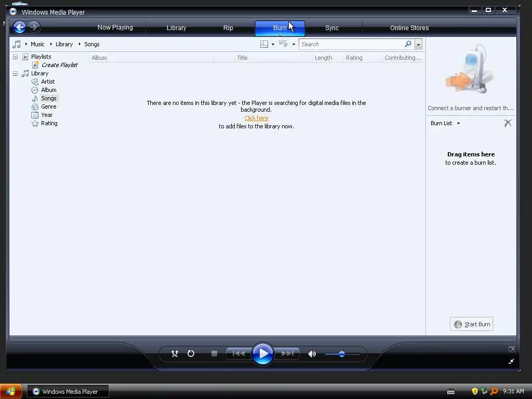Click Create Playlist
Screen dimensions: 532x399
[x=59, y=65]
